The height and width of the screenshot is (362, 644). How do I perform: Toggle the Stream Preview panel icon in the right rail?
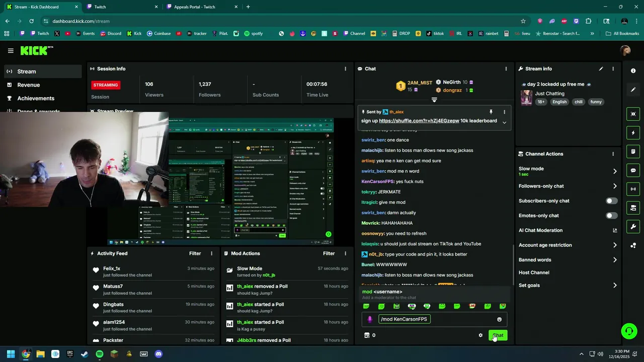tap(633, 114)
